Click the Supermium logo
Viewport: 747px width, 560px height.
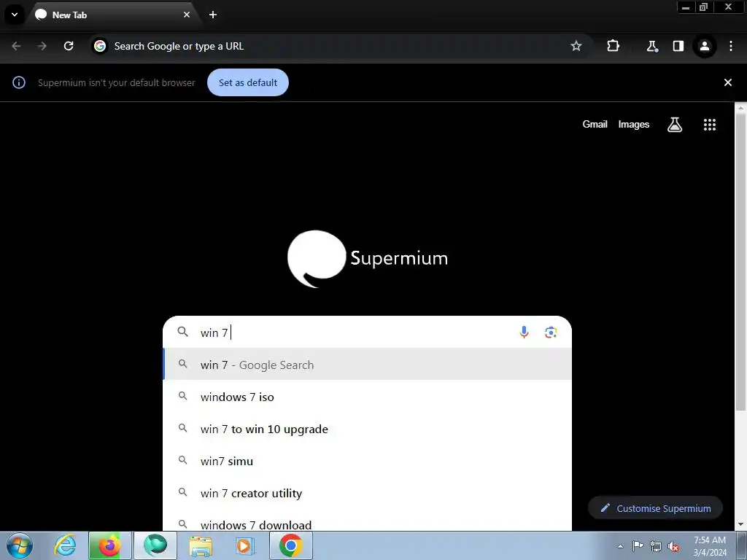point(368,259)
